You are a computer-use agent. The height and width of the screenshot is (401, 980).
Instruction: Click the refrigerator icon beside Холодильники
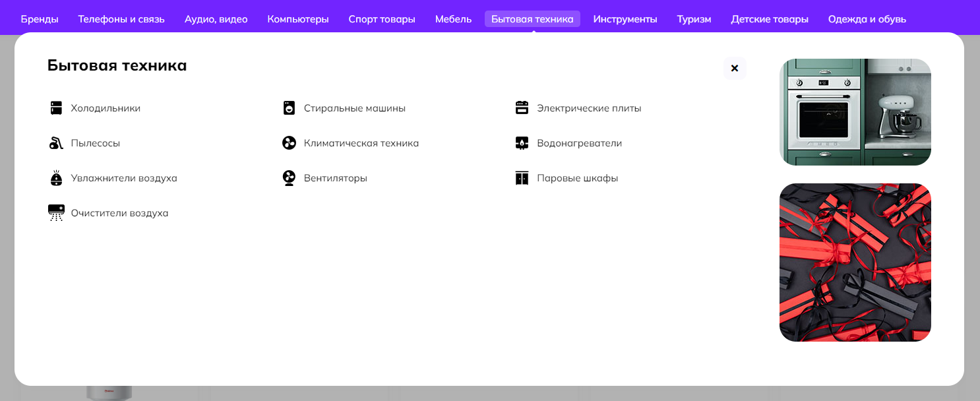(56, 108)
